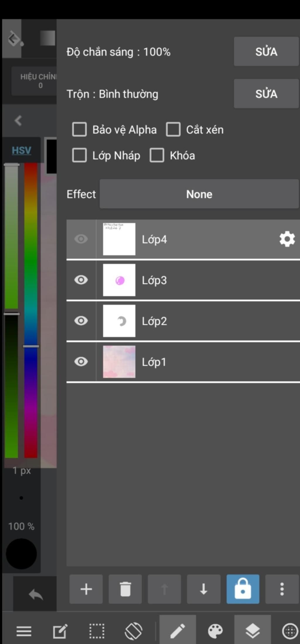Add a new layer with plus button
Screen dimensions: 300x644
(86, 589)
